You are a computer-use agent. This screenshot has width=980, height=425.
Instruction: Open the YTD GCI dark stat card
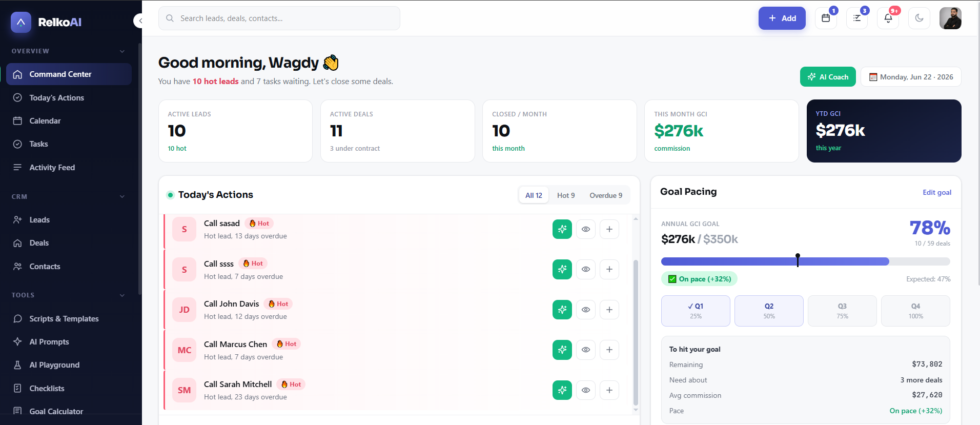pyautogui.click(x=884, y=131)
